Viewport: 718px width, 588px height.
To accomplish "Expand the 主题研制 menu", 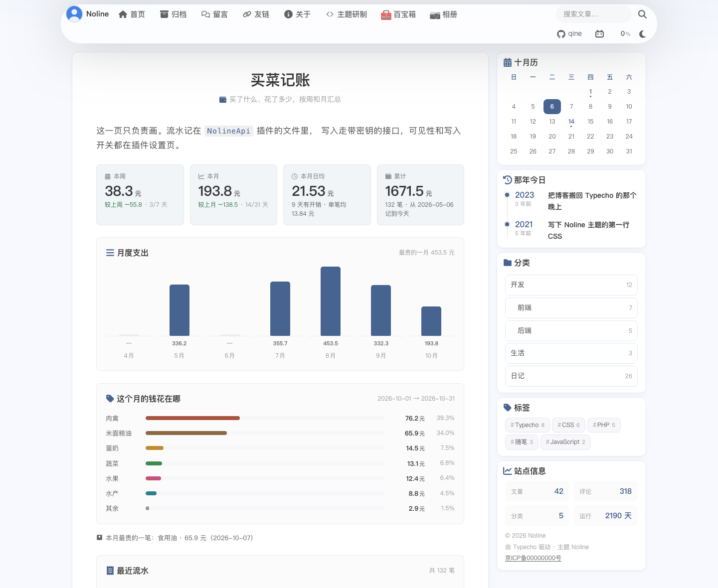I will tap(347, 14).
